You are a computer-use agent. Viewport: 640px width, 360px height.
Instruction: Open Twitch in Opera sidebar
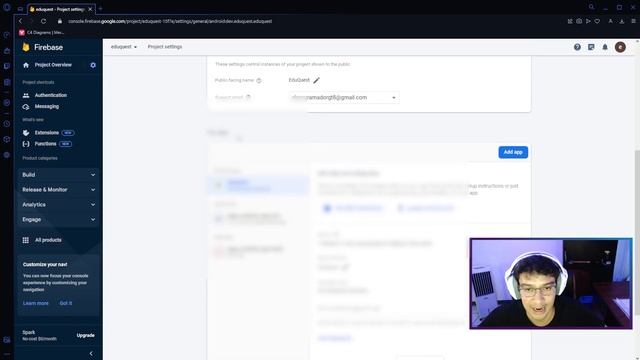pos(7,66)
